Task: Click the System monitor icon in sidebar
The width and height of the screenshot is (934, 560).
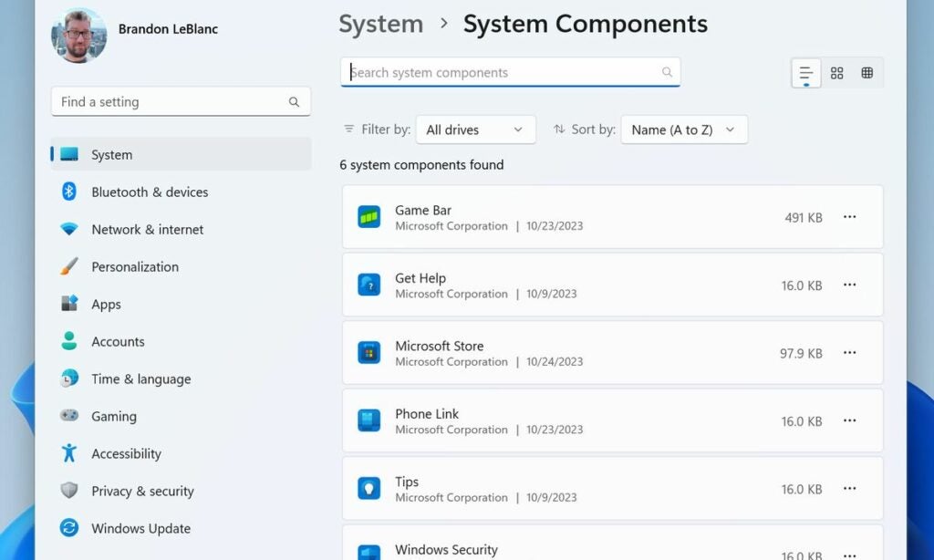Action: click(x=69, y=154)
